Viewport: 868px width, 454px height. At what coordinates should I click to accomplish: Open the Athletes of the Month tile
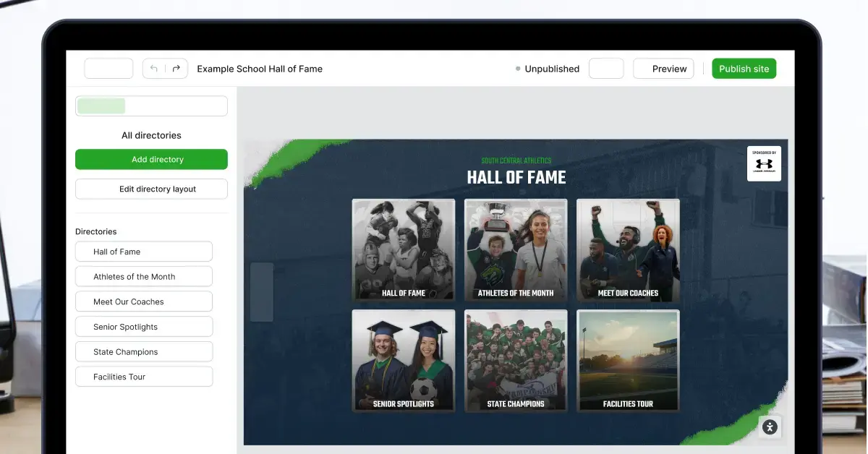516,249
